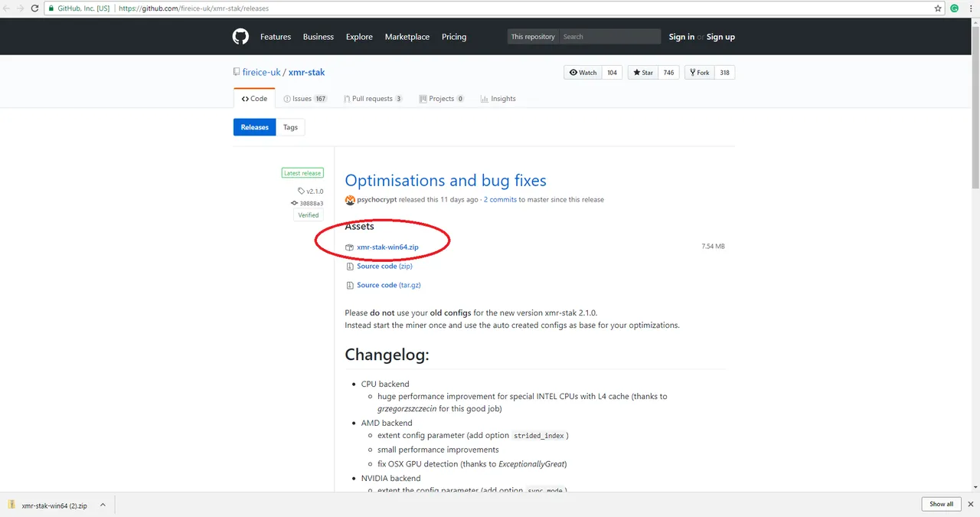Open the Explore page

359,37
